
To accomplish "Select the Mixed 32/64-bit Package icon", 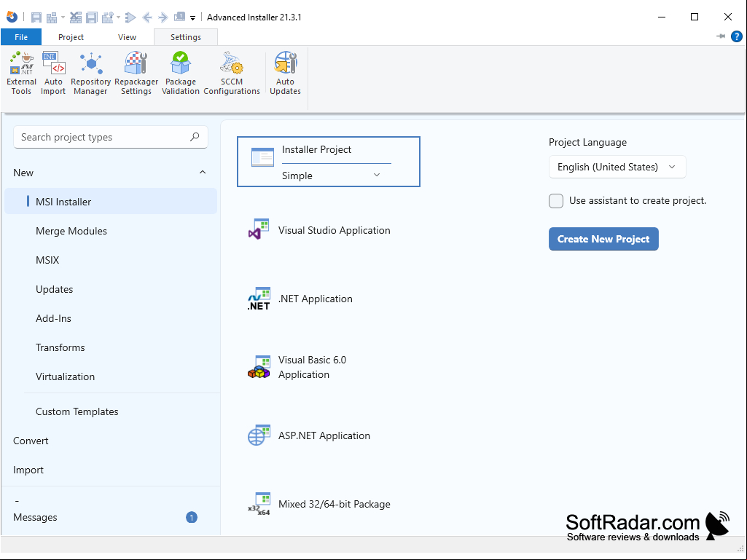I will [x=259, y=504].
